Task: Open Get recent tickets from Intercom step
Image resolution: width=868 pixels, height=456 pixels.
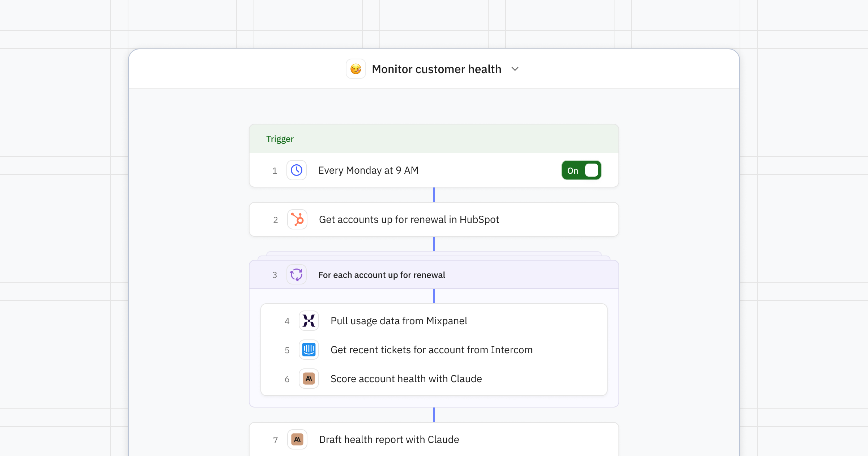Action: point(434,350)
